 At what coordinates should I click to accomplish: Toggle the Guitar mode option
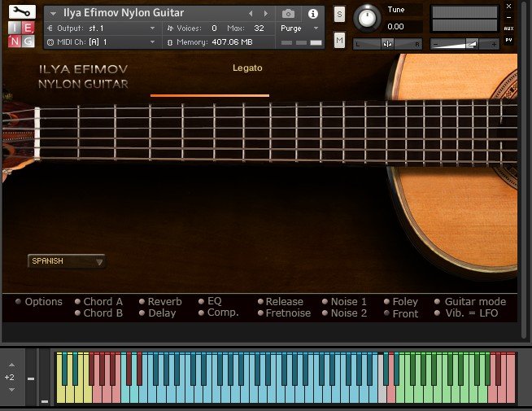click(437, 301)
